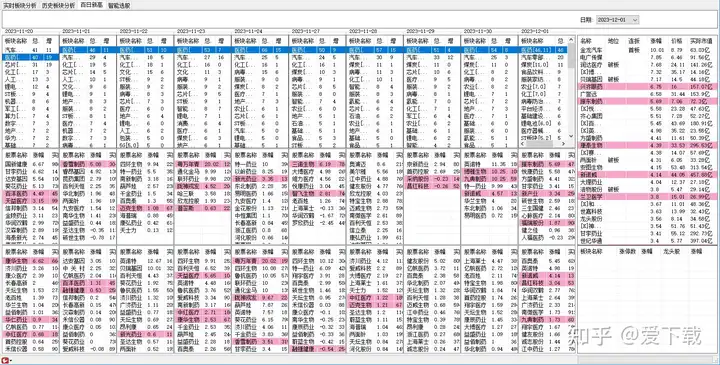Select the 方盛制药 row priced 11.61
The image size is (720, 365).
click(x=646, y=137)
